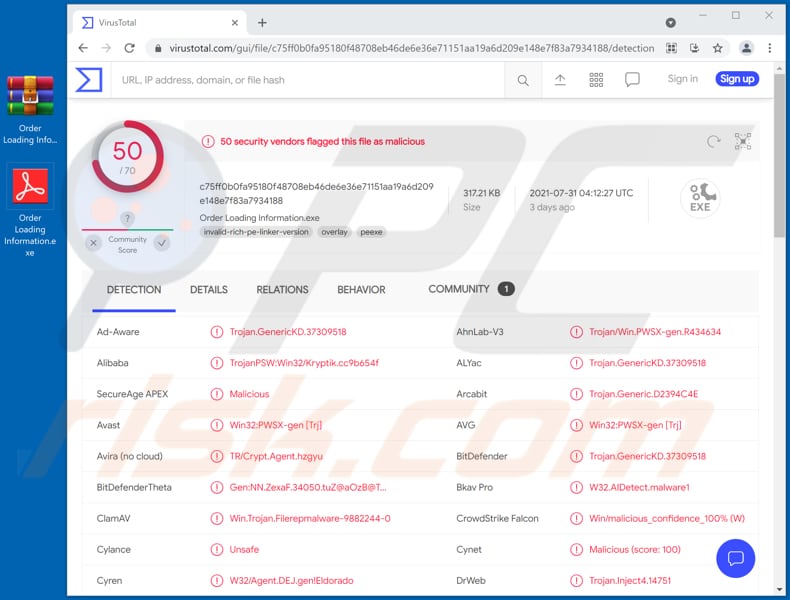Click the invalid-rich-pe-linker-version tag

pos(256,232)
